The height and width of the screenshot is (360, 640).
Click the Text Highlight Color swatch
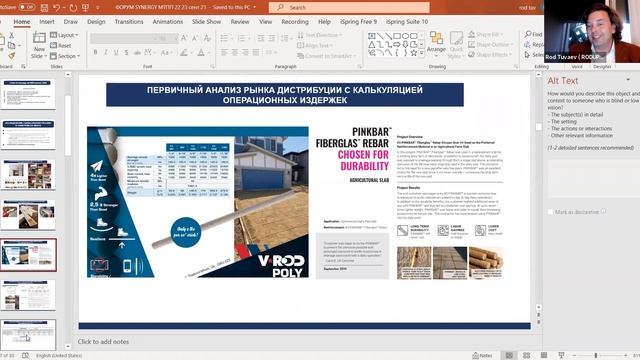coord(184,53)
